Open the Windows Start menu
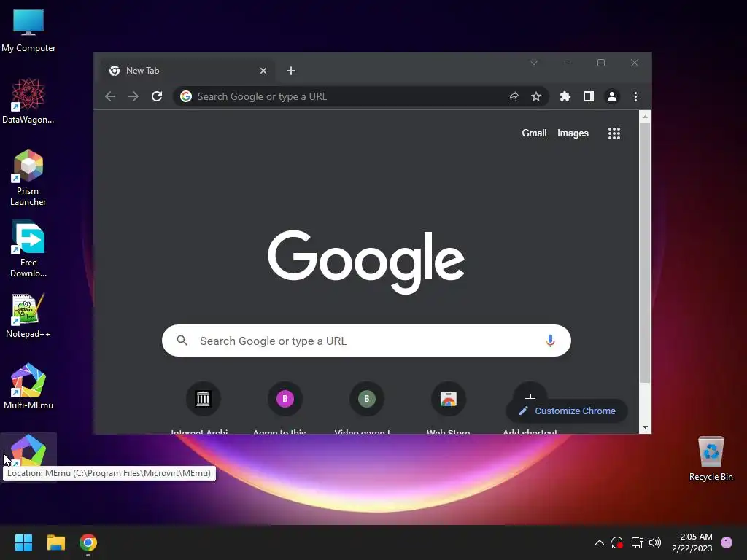 [23, 542]
